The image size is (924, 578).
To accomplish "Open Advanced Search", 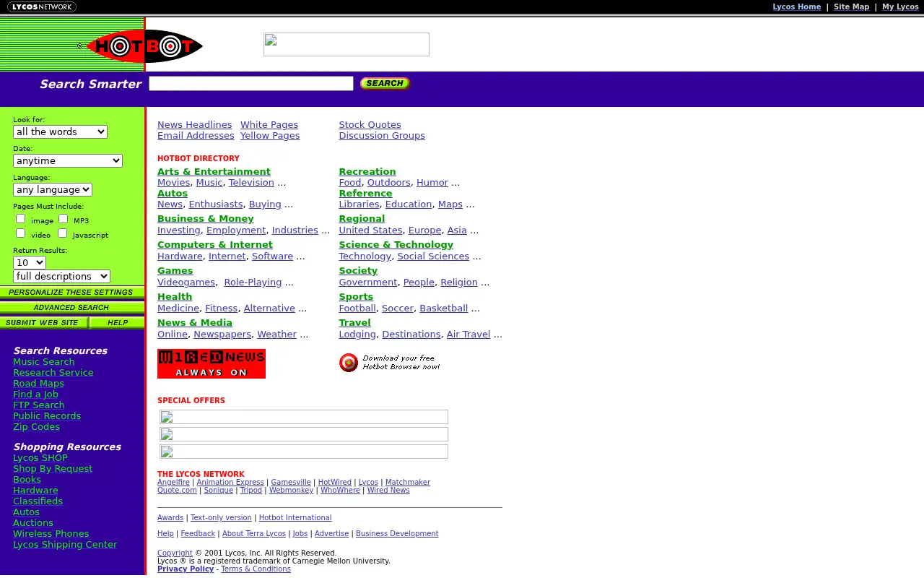I will click(72, 308).
